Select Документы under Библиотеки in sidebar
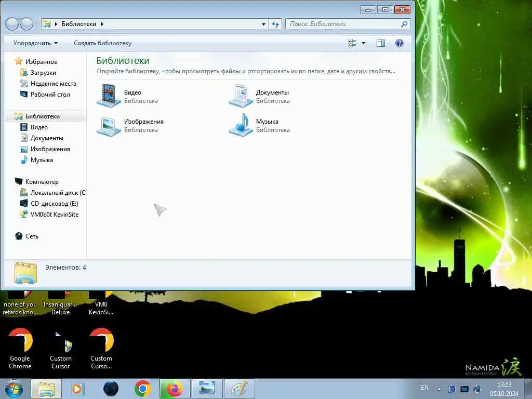This screenshot has width=532, height=399. [x=42, y=138]
